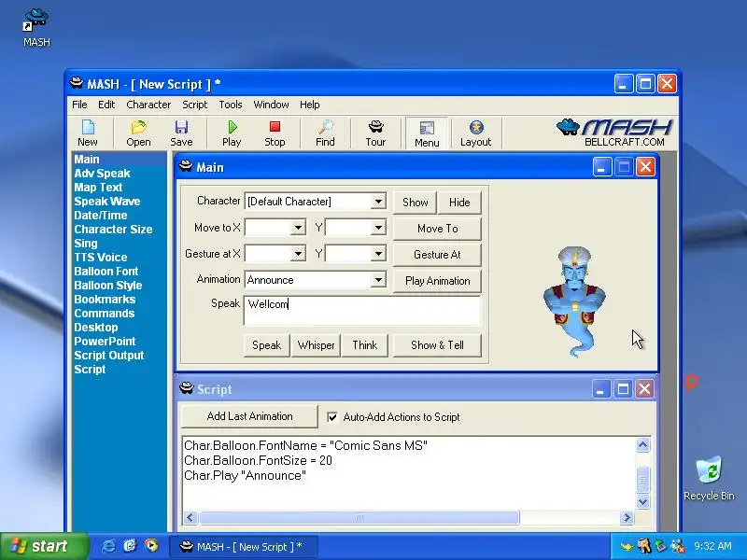The width and height of the screenshot is (747, 560).
Task: Click the Gesture At button
Action: pyautogui.click(x=437, y=255)
